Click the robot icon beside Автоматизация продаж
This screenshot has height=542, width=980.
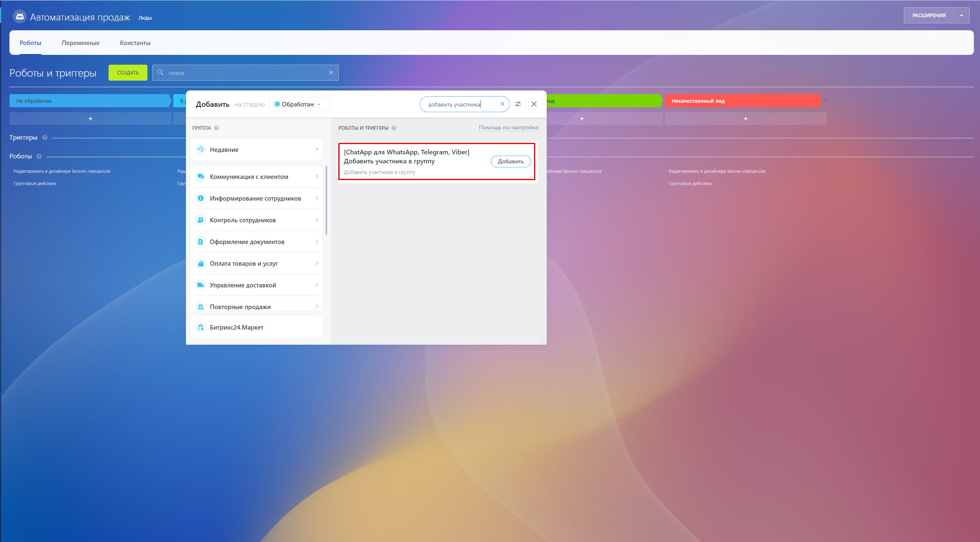[20, 16]
